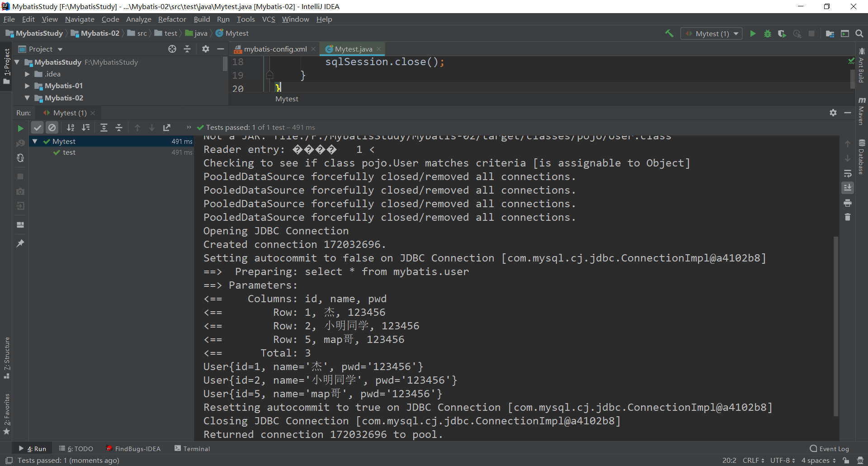Click the layout icon in Run sidebar
This screenshot has height=466, width=868.
point(20,224)
